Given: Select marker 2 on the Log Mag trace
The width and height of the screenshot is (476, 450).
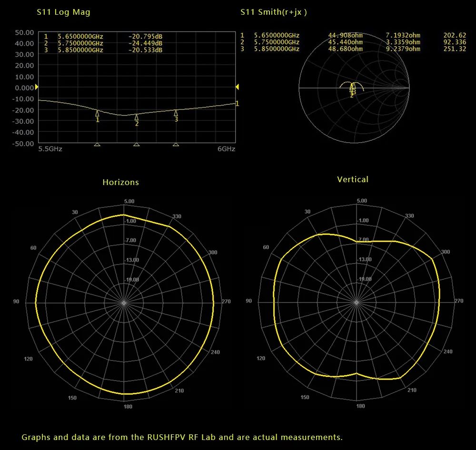Looking at the screenshot, I should pyautogui.click(x=137, y=118).
